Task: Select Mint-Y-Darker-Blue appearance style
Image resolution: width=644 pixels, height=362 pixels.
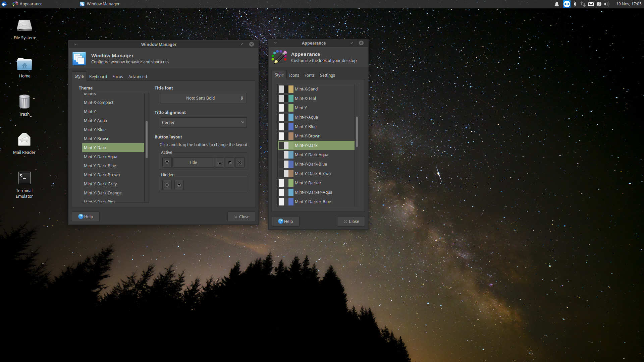Action: coord(313,201)
